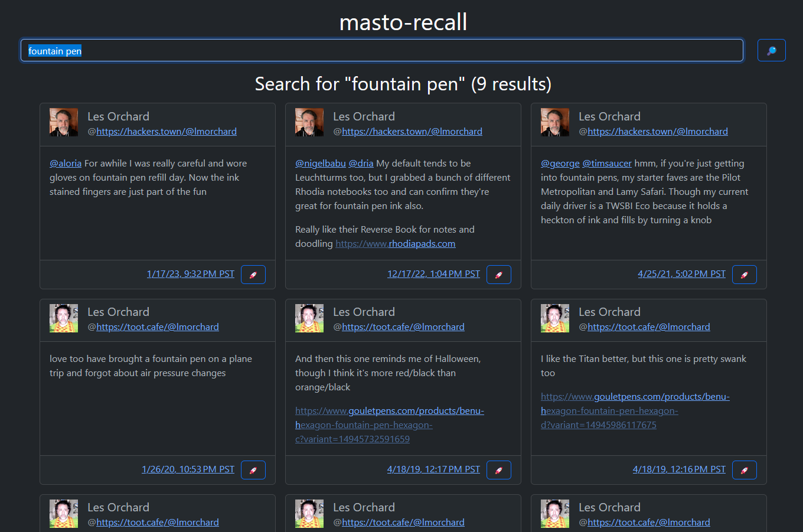This screenshot has height=532, width=803.
Task: Click rocket icon on 12/17/22 post
Action: click(499, 275)
